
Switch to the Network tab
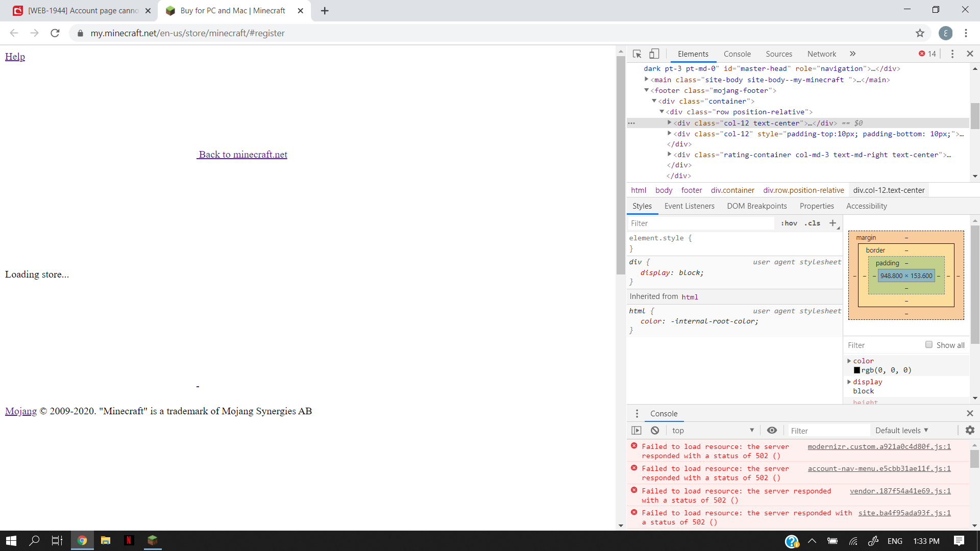pyautogui.click(x=821, y=54)
